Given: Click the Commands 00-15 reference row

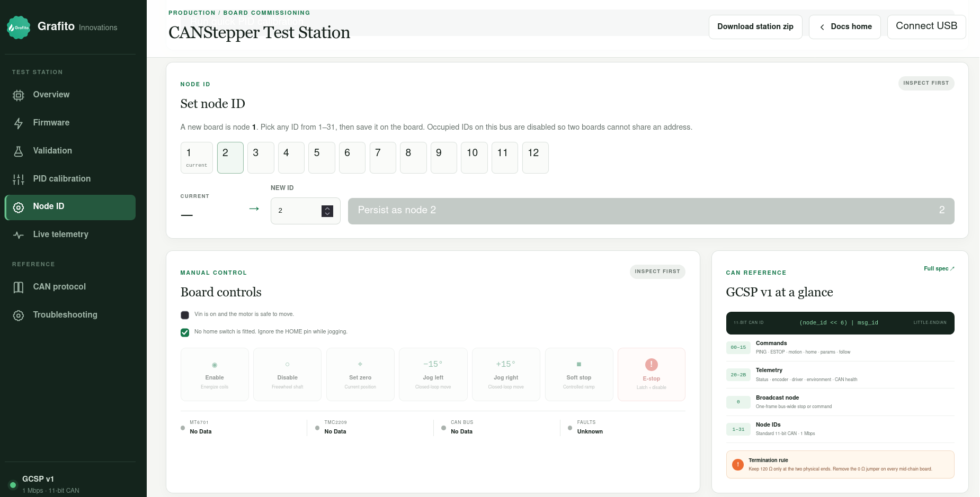Looking at the screenshot, I should coord(840,348).
